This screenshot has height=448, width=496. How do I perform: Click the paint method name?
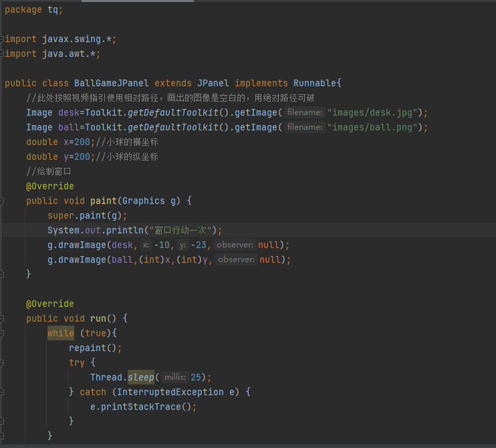pos(104,201)
